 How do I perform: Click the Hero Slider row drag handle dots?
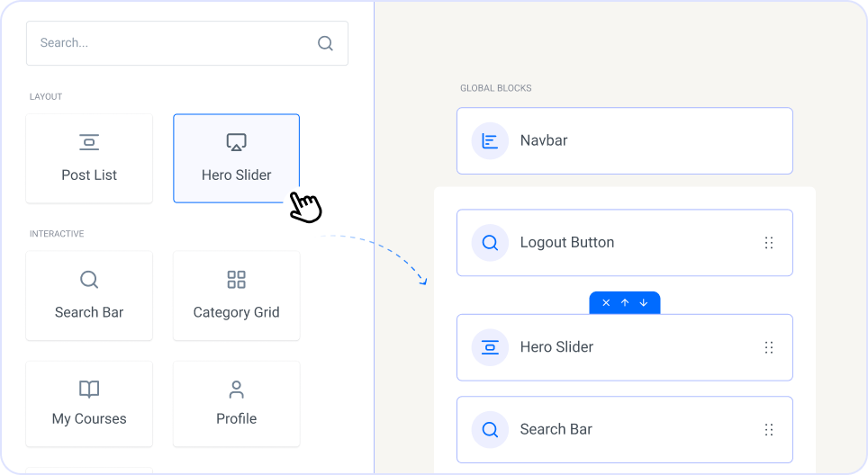(x=769, y=347)
